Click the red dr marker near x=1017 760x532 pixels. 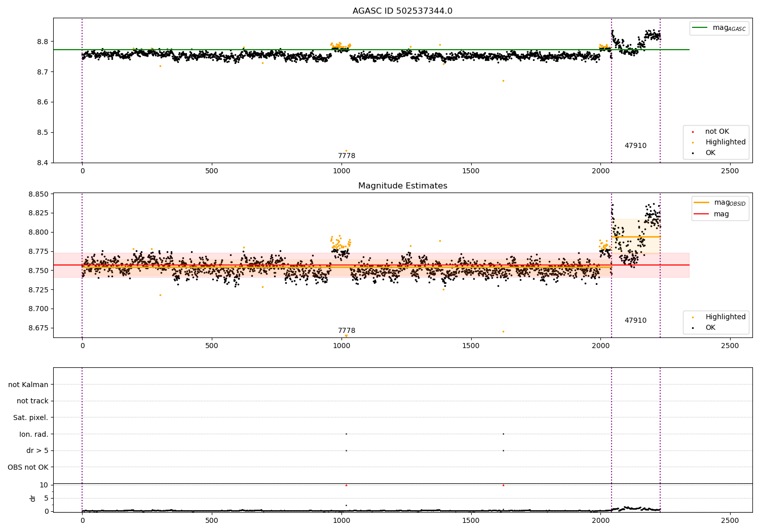(x=346, y=485)
